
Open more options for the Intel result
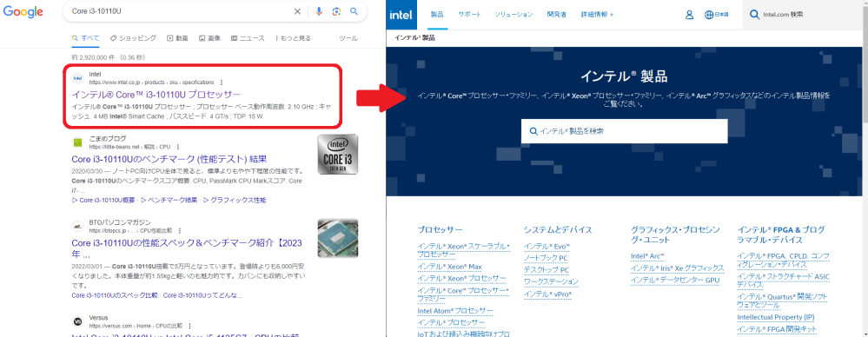222,82
